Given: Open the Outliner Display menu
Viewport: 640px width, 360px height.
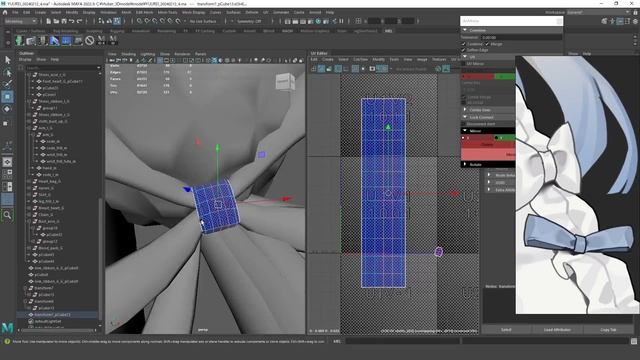Looking at the screenshot, I should point(25,60).
